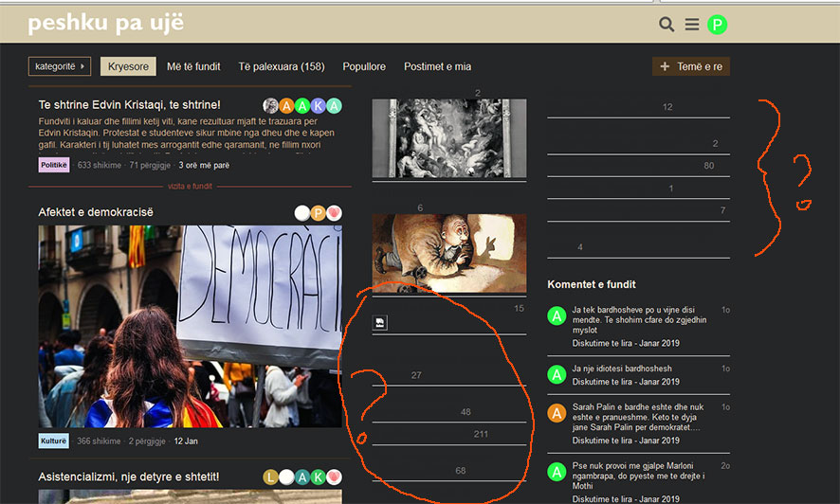
Task: Click the peshku pa ujë site title
Action: (106, 23)
